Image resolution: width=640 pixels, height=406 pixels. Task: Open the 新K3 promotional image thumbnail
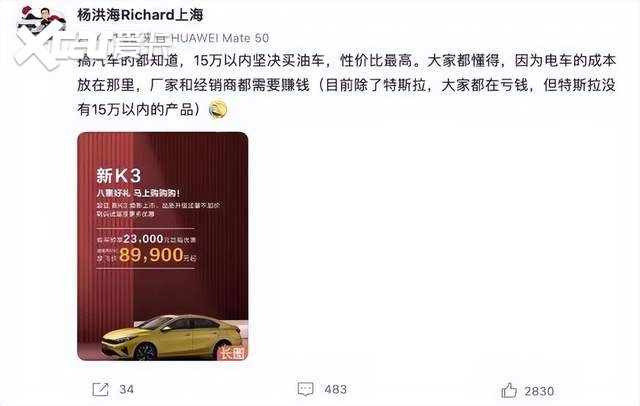click(x=162, y=246)
